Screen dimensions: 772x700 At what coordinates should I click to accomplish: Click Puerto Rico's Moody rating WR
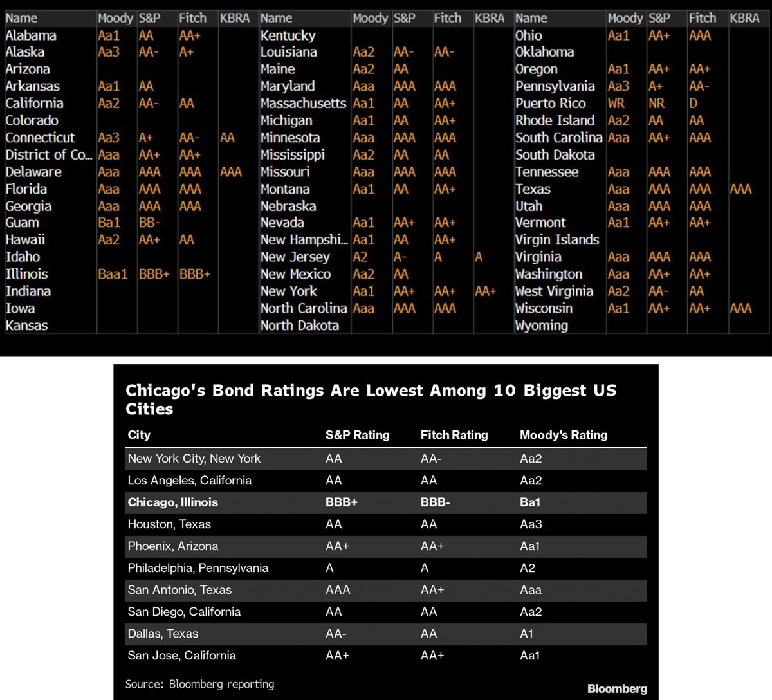[616, 104]
